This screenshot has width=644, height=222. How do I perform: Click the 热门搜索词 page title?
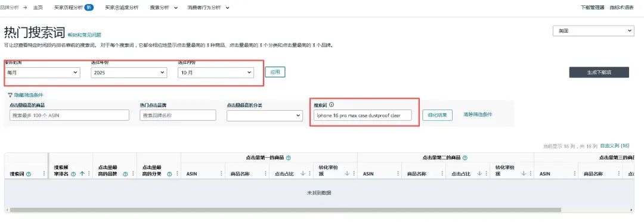click(x=35, y=32)
